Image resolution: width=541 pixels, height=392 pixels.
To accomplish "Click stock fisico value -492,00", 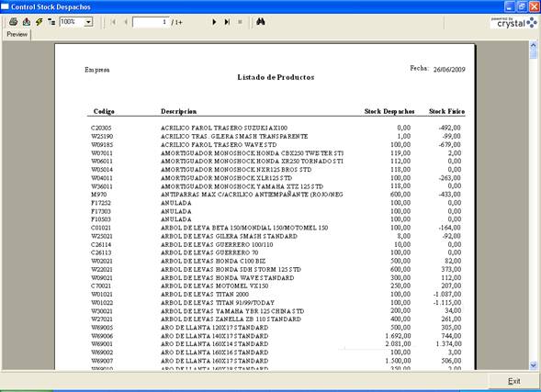I will [449, 128].
